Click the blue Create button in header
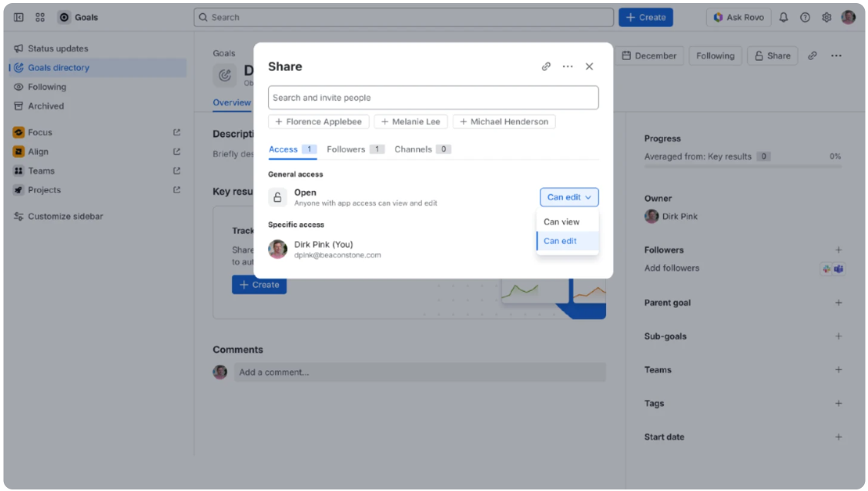Screen dimensions: 868x491 pyautogui.click(x=645, y=17)
